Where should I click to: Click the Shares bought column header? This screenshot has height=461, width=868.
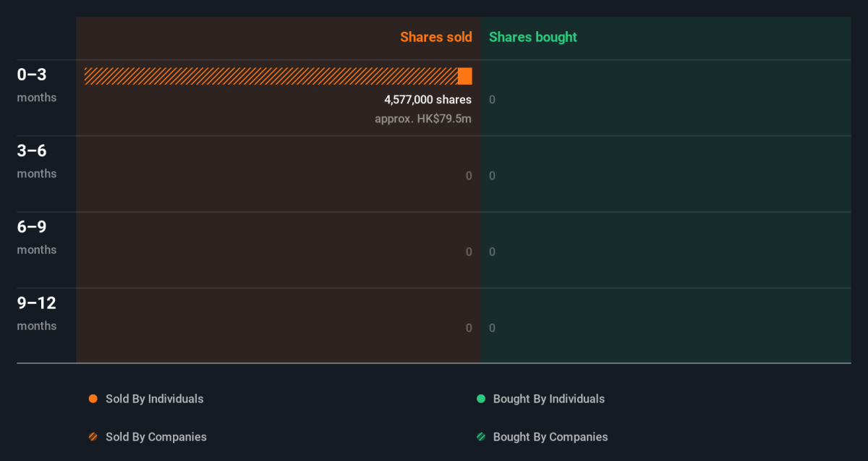click(x=533, y=37)
